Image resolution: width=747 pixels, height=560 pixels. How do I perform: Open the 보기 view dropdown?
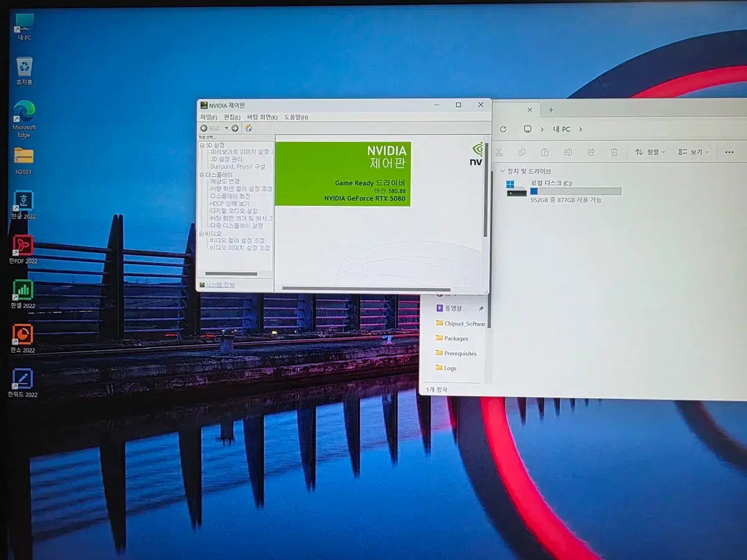point(693,152)
